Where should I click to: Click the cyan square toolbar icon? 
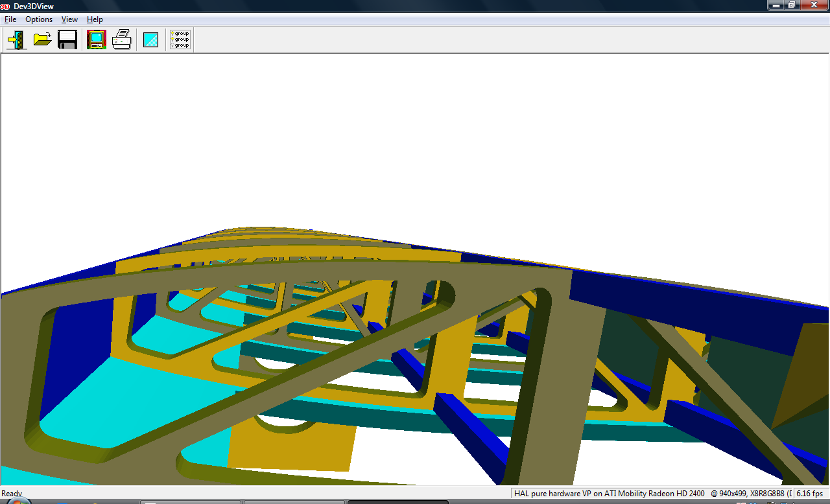point(150,40)
